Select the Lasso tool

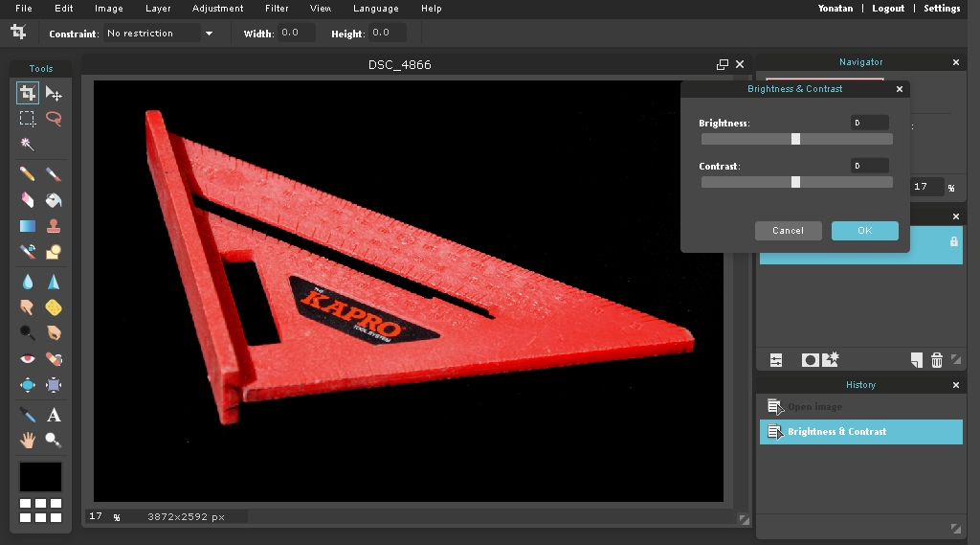[x=54, y=118]
